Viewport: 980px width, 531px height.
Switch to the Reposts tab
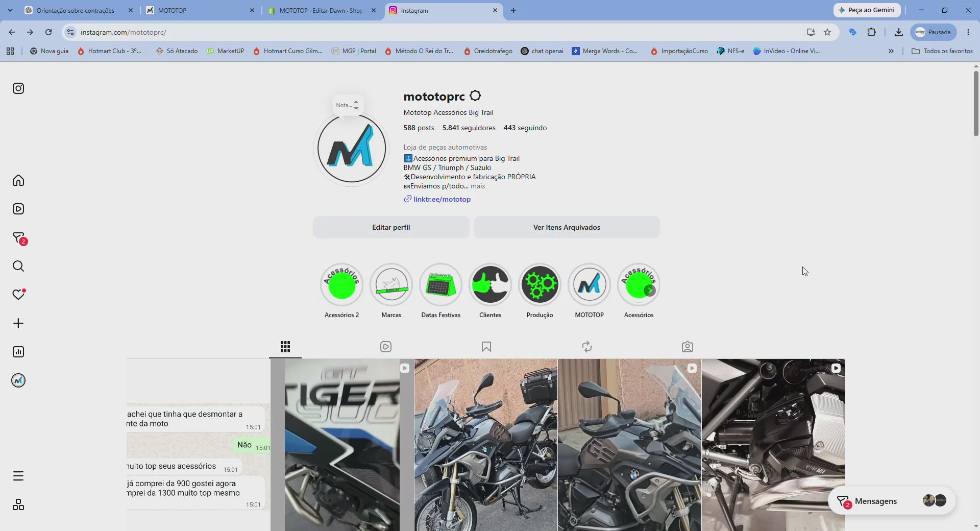click(x=587, y=347)
